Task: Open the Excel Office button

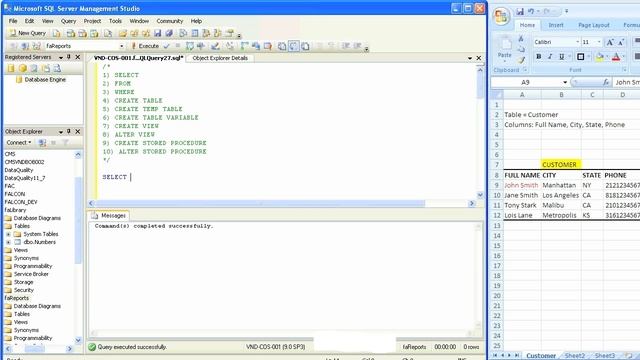Action: click(x=501, y=16)
